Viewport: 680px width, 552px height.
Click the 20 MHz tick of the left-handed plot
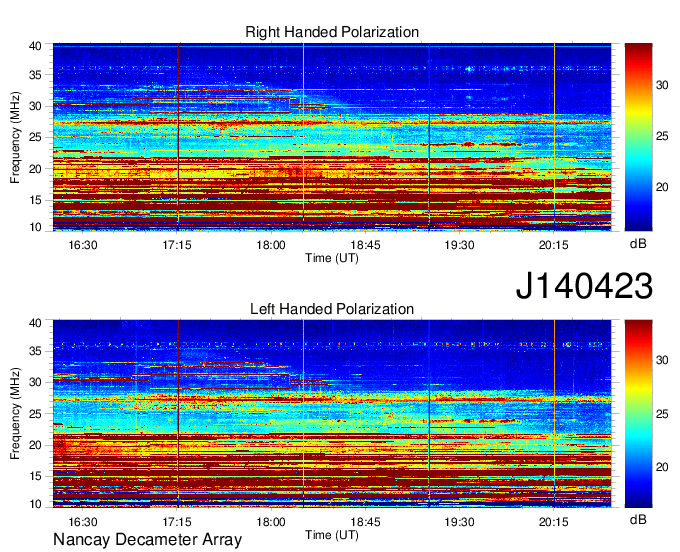(35, 445)
